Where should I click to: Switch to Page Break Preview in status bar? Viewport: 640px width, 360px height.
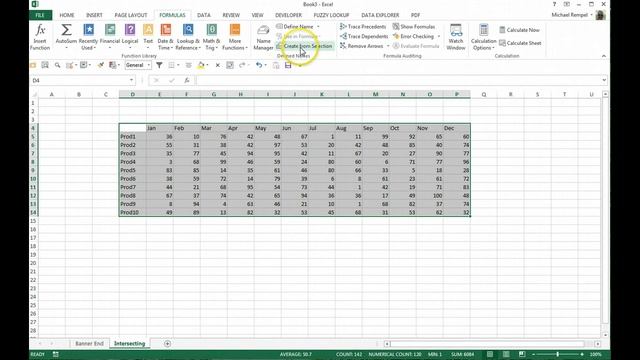[522, 354]
